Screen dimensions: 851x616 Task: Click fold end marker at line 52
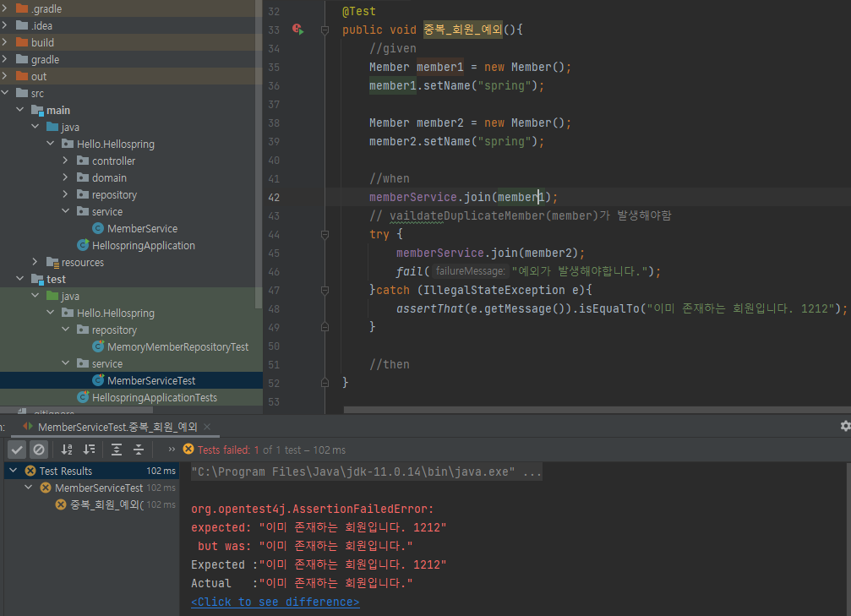pyautogui.click(x=325, y=383)
